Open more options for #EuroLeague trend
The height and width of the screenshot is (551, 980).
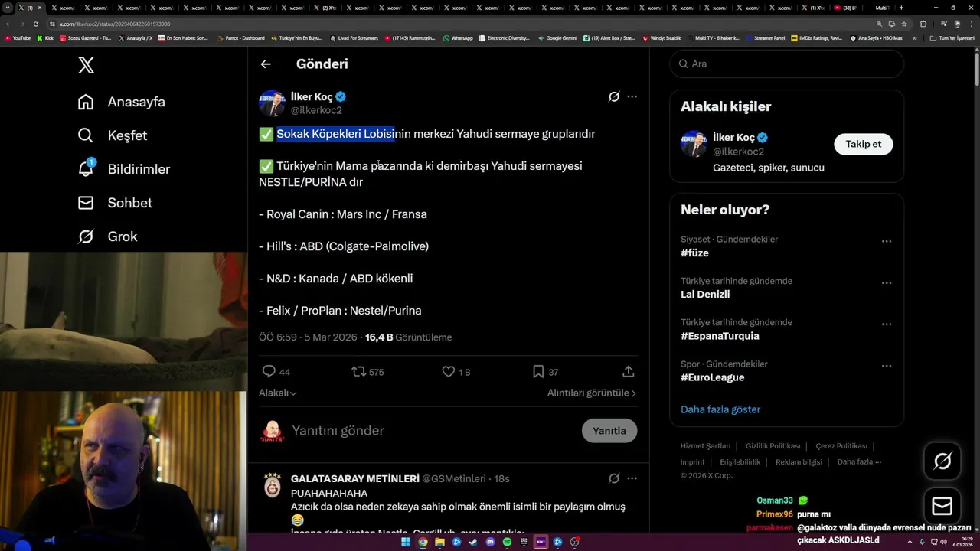pyautogui.click(x=887, y=365)
